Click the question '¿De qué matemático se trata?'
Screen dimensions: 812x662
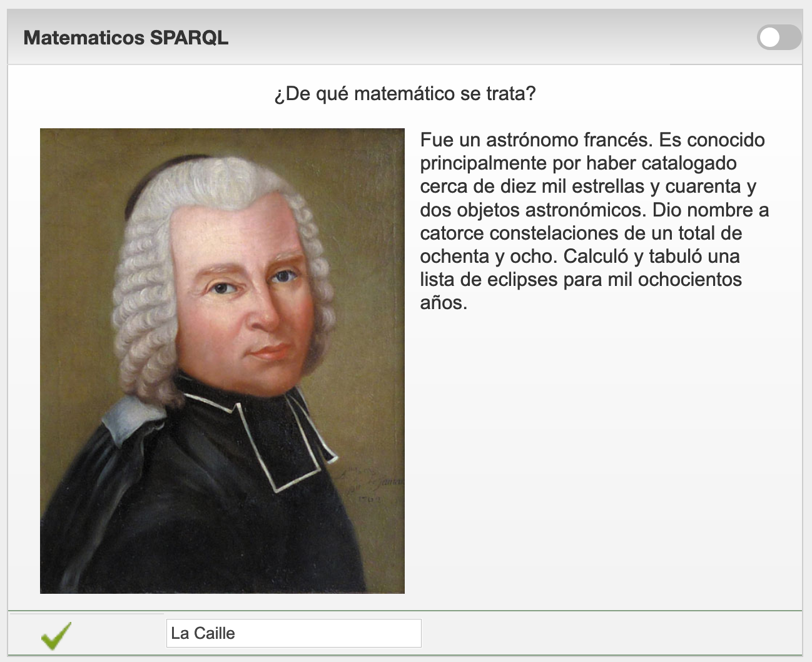pos(405,94)
